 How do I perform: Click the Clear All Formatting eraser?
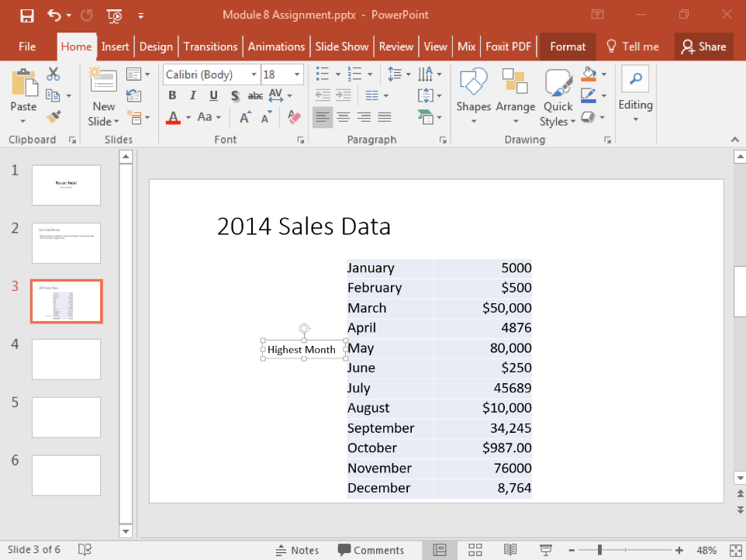pyautogui.click(x=294, y=117)
